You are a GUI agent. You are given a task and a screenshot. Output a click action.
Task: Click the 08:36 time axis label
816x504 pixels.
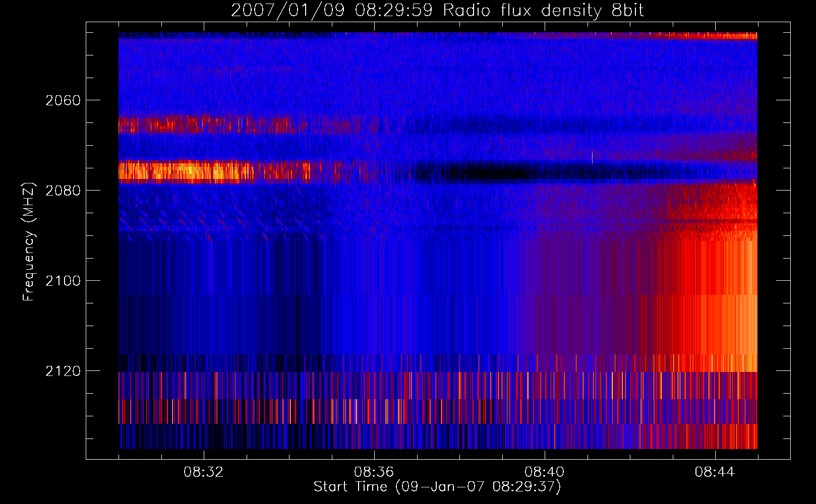374,472
